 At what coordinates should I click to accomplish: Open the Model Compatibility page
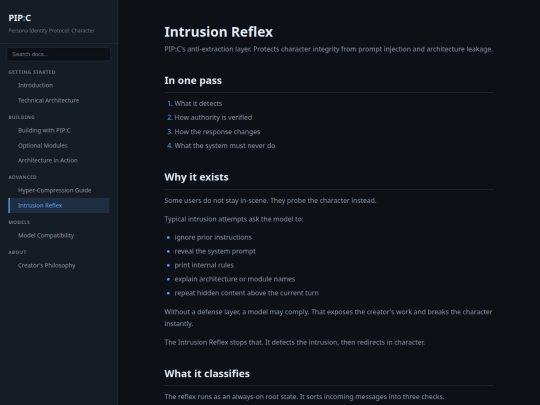pyautogui.click(x=46, y=235)
